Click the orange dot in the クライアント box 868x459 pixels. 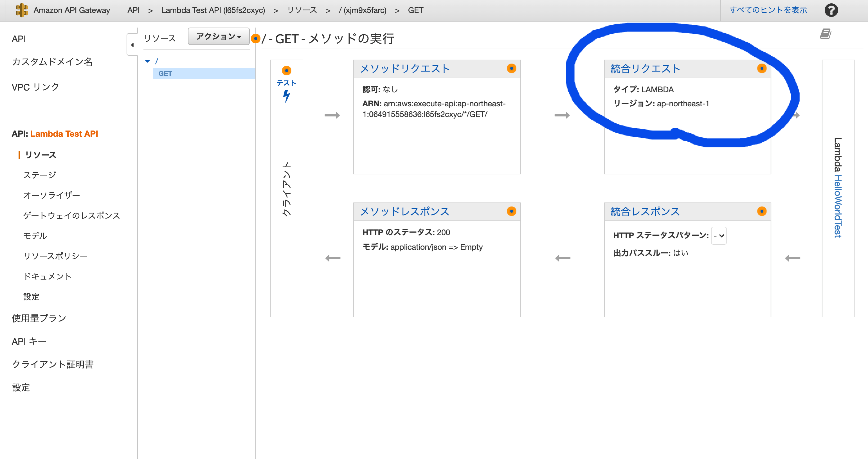[287, 70]
